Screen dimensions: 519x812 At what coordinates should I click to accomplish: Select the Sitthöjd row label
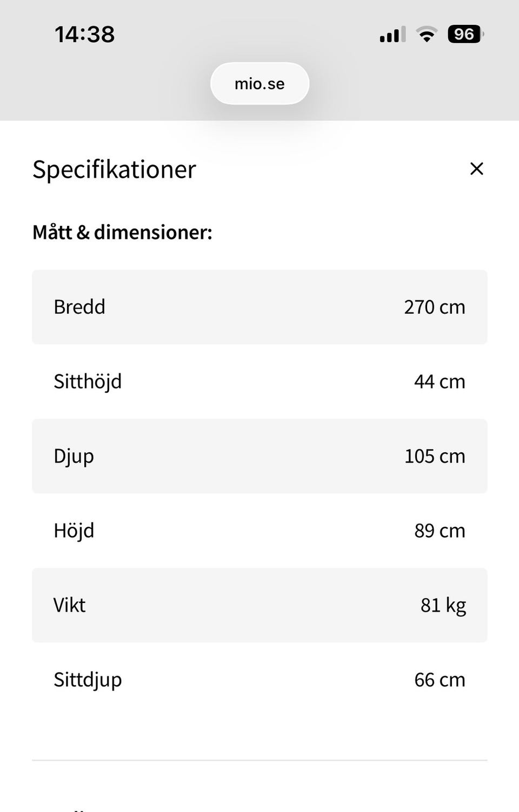[x=88, y=381]
